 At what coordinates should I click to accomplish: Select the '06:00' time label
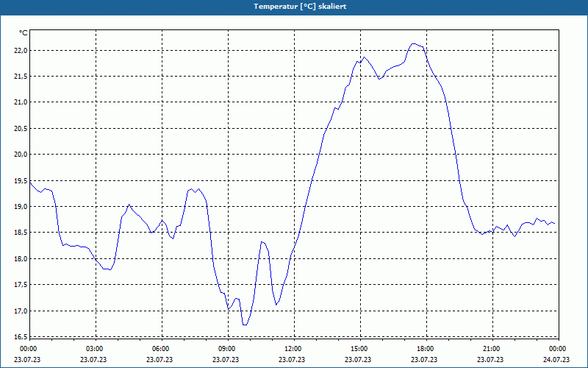pyautogui.click(x=159, y=349)
